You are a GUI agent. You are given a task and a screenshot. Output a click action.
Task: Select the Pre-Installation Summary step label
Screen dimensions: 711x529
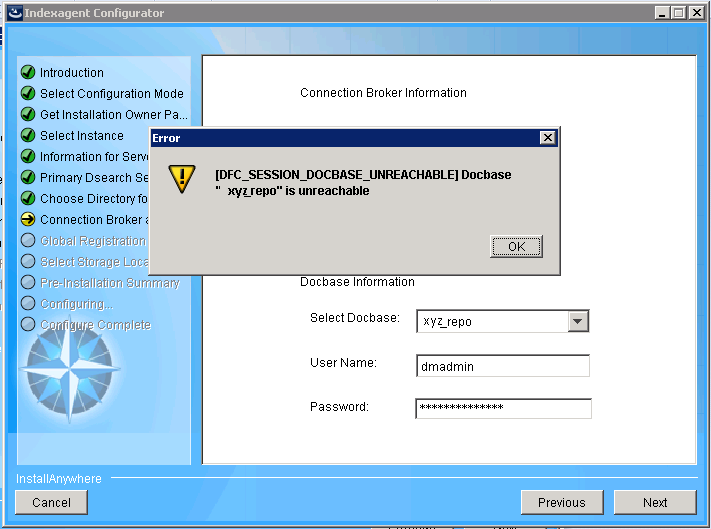click(110, 283)
